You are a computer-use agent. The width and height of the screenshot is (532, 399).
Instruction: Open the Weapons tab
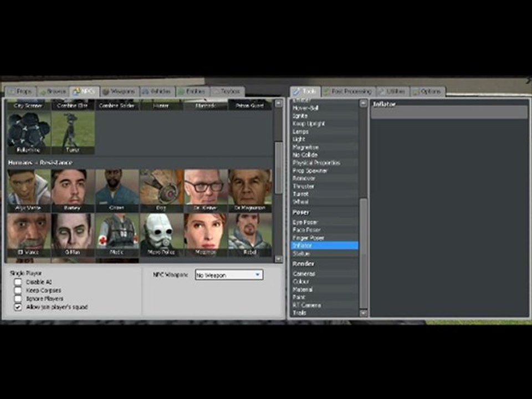click(119, 91)
